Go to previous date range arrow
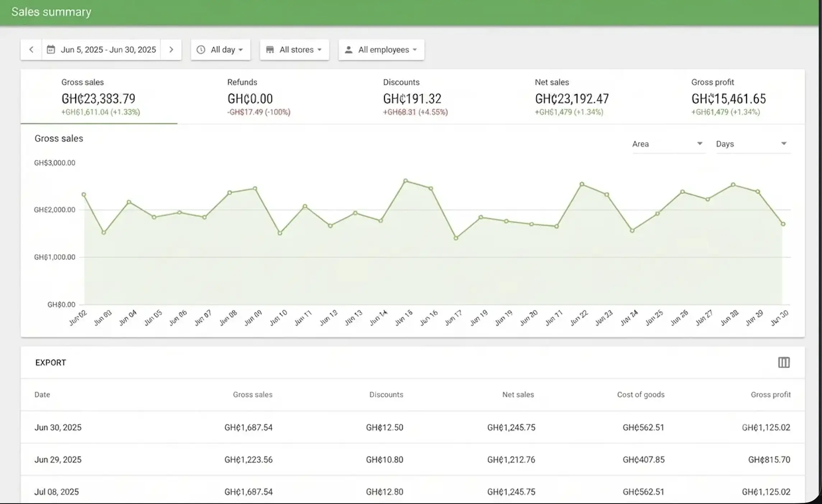This screenshot has width=822, height=504. (x=31, y=50)
